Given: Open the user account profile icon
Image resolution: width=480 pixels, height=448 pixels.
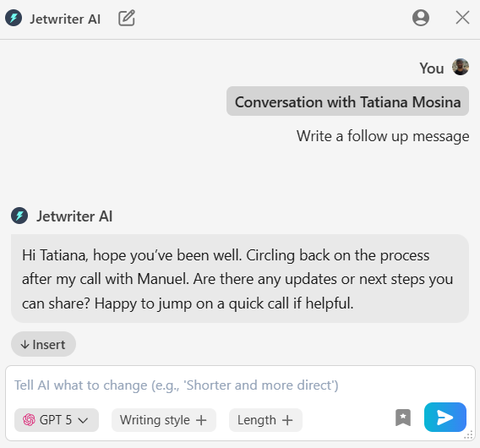Looking at the screenshot, I should pos(421,18).
